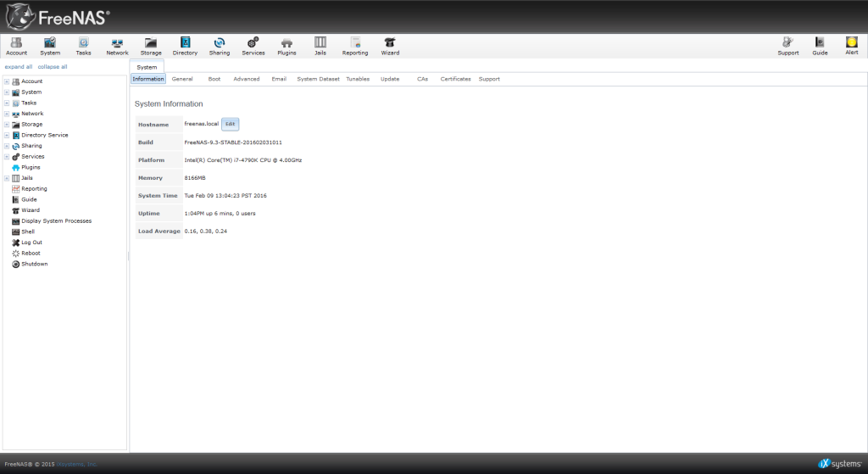The height and width of the screenshot is (474, 868).
Task: Expand the Jails tree node
Action: coord(7,178)
